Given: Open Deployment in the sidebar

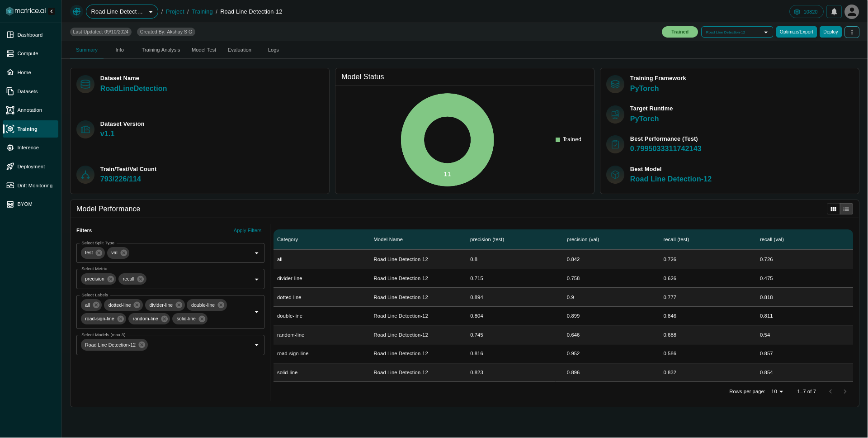Looking at the screenshot, I should [30, 167].
